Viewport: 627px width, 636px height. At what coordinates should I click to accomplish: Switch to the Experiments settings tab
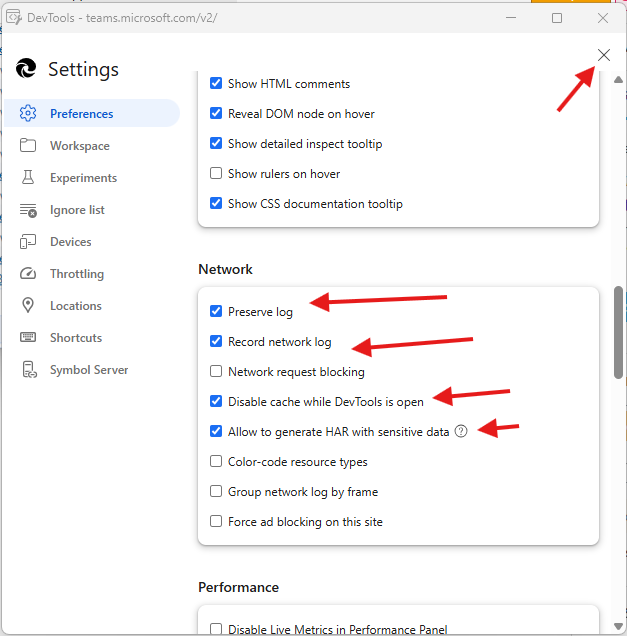83,178
